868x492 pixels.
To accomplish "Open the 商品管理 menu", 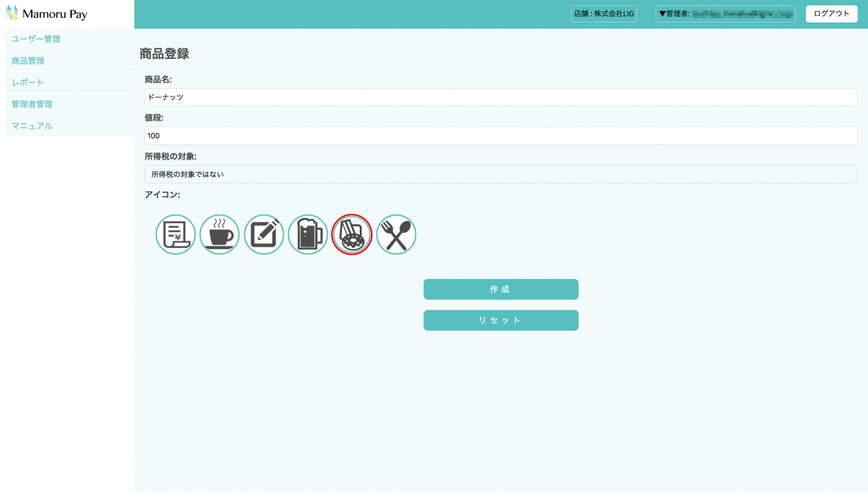I will [70, 61].
